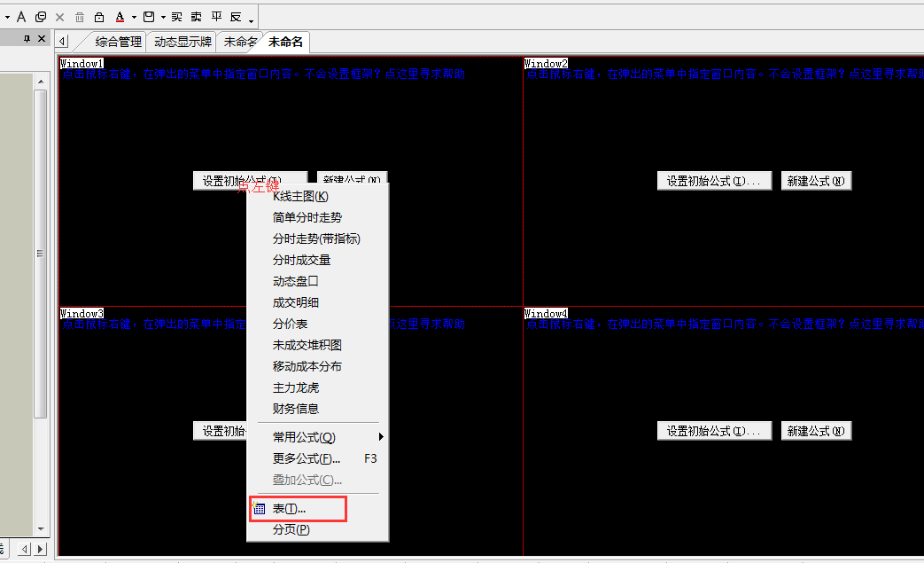Click the greyed-out trash can icon
The width and height of the screenshot is (924, 563).
tap(80, 17)
